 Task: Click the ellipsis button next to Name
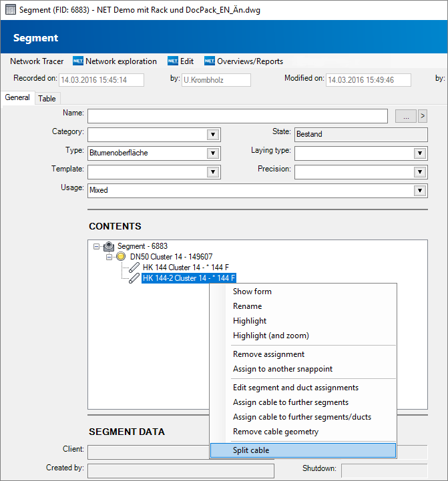[x=406, y=116]
